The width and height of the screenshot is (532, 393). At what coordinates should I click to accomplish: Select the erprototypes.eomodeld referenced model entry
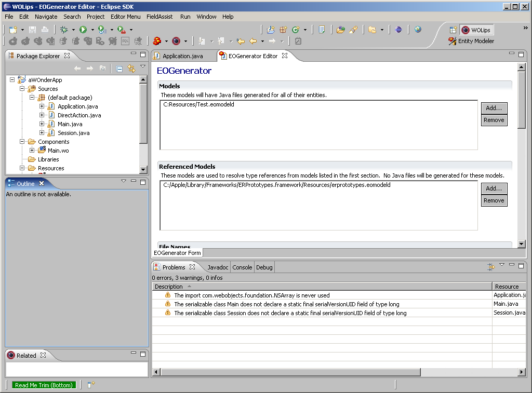click(x=277, y=185)
